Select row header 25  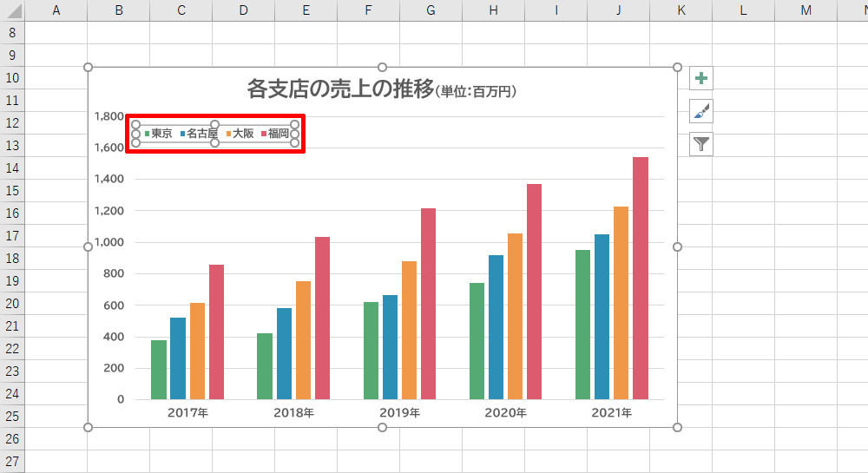point(12,416)
